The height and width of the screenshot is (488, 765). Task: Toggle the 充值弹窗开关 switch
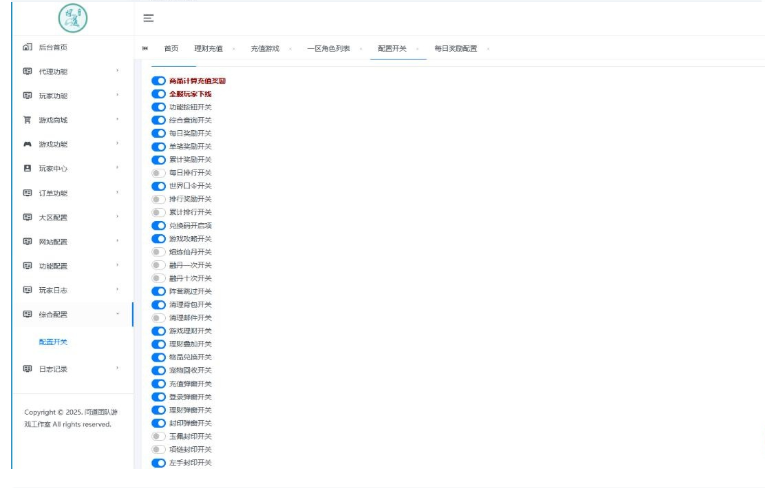point(159,384)
